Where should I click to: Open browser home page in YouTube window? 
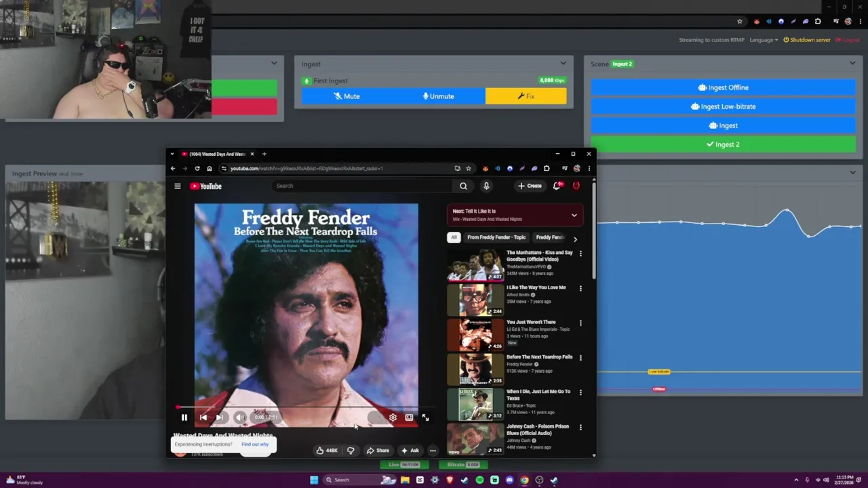click(210, 169)
